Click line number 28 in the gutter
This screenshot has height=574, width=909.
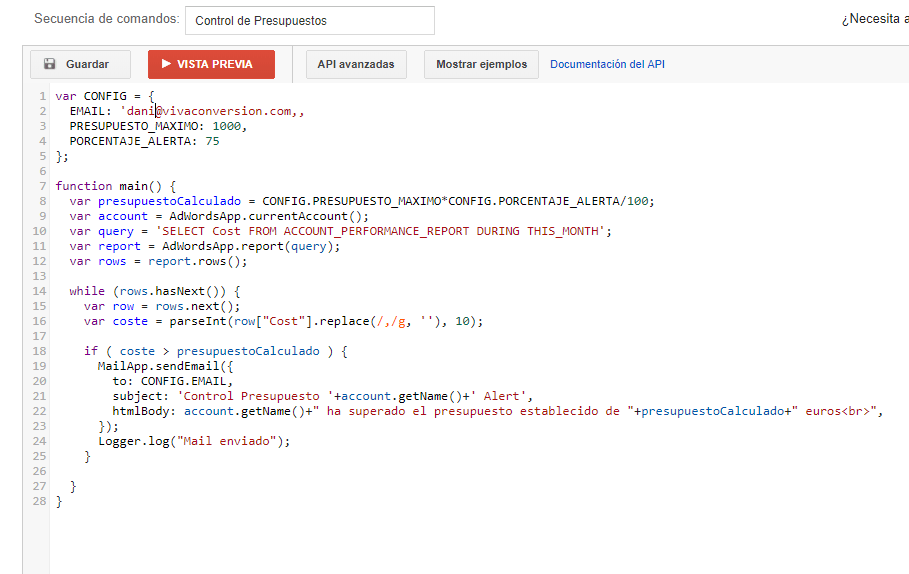click(x=39, y=501)
